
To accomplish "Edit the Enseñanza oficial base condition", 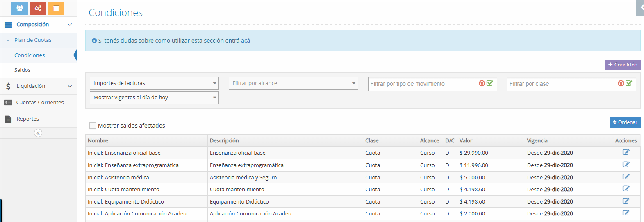I will click(626, 152).
